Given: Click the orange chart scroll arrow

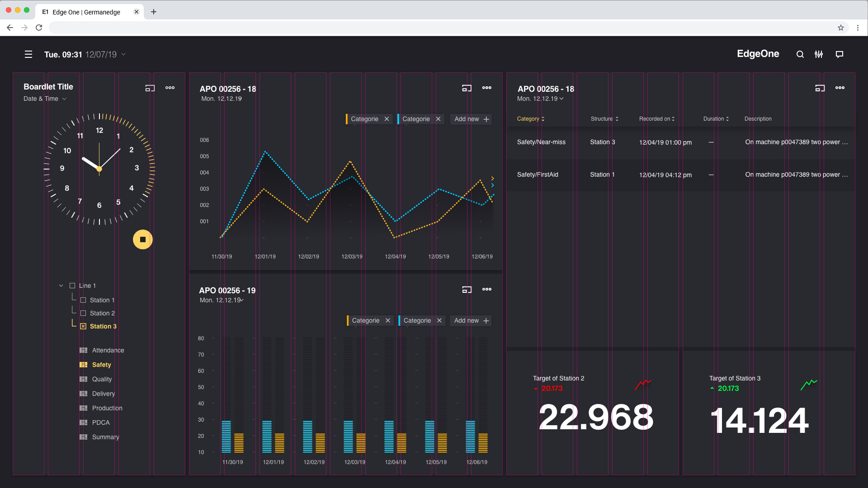Looking at the screenshot, I should pyautogui.click(x=492, y=178).
